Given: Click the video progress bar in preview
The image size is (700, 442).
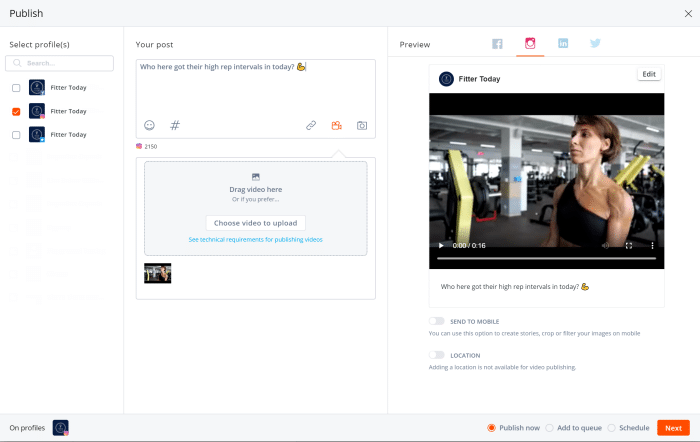Looking at the screenshot, I should click(x=546, y=258).
